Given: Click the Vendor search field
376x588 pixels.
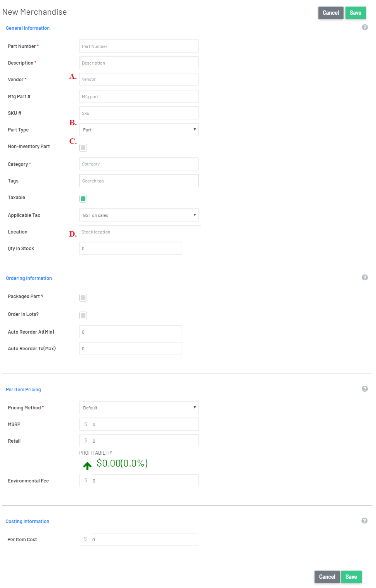Looking at the screenshot, I should coord(139,79).
